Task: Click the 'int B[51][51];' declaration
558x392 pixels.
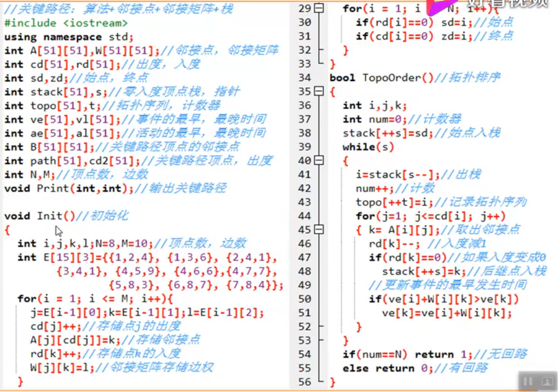Action: pyautogui.click(x=50, y=147)
